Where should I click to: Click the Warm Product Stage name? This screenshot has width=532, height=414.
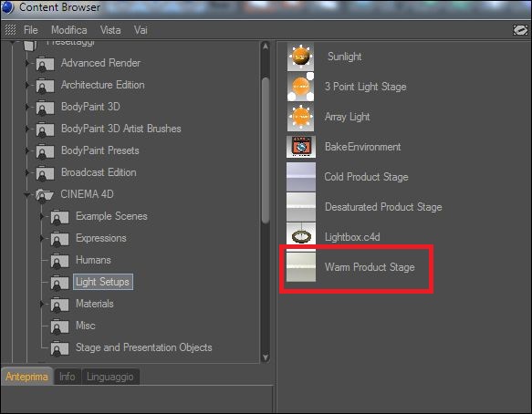tap(370, 267)
